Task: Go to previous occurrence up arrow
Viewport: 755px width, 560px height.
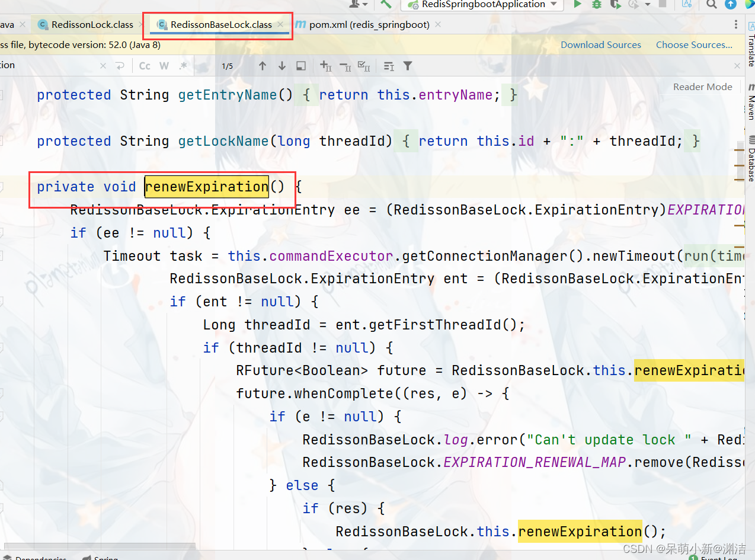Action: tap(263, 66)
